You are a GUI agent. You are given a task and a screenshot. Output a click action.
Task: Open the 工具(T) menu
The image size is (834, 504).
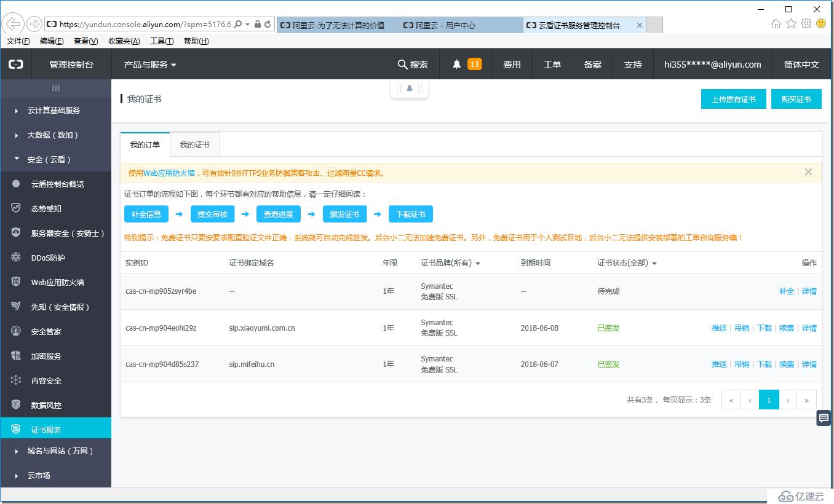click(162, 41)
